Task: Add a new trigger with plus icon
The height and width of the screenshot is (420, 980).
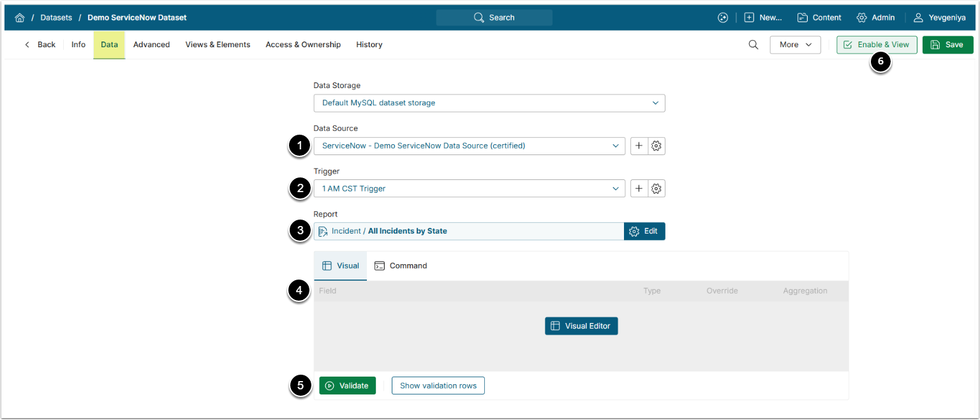Action: tap(639, 189)
